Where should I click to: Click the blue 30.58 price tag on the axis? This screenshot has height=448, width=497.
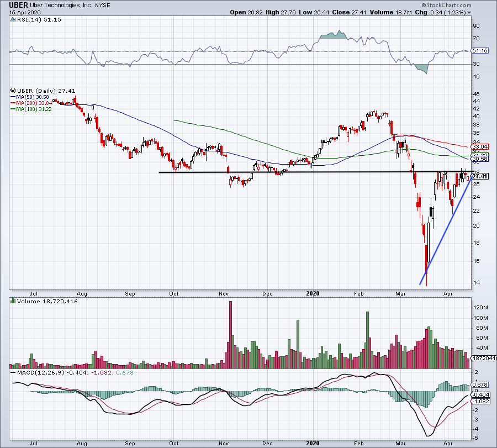480,159
